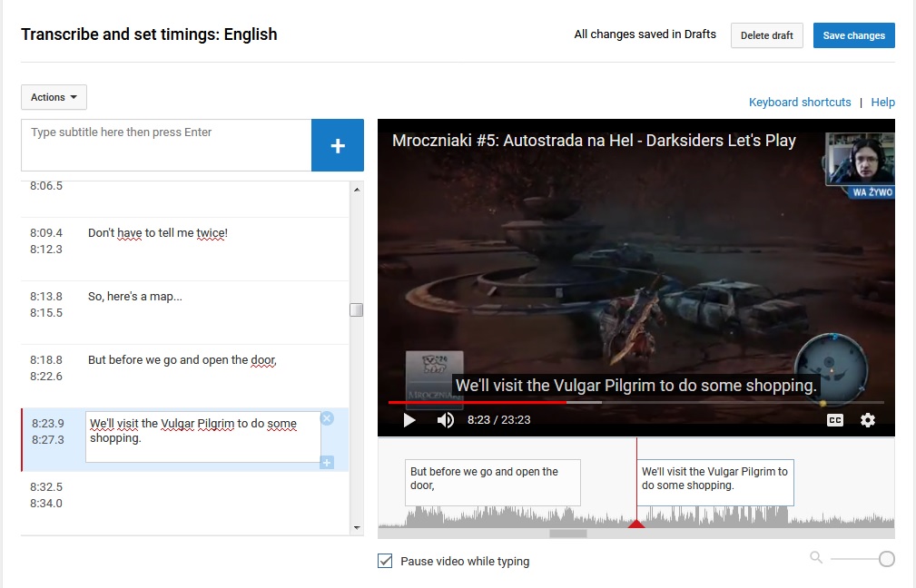Open the Help link
Screen dimensions: 916x588
pyautogui.click(x=882, y=103)
